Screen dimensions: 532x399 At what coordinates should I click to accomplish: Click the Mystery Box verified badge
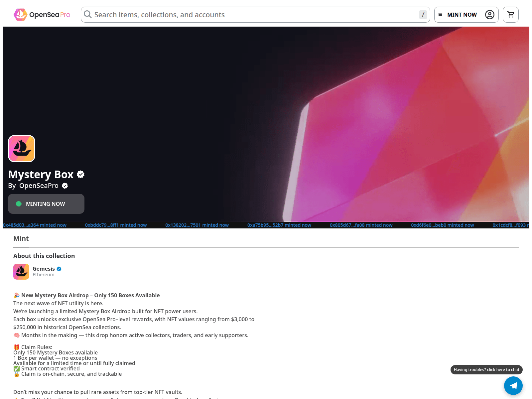click(81, 174)
